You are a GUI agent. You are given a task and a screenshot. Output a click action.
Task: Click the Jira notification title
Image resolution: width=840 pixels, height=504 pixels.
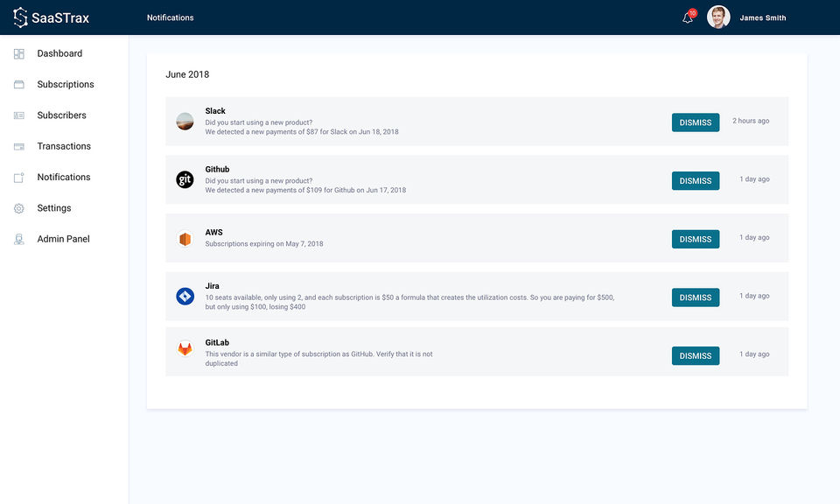pyautogui.click(x=212, y=286)
